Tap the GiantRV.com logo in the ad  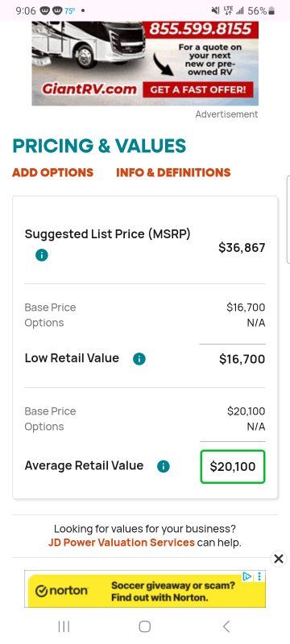(89, 89)
